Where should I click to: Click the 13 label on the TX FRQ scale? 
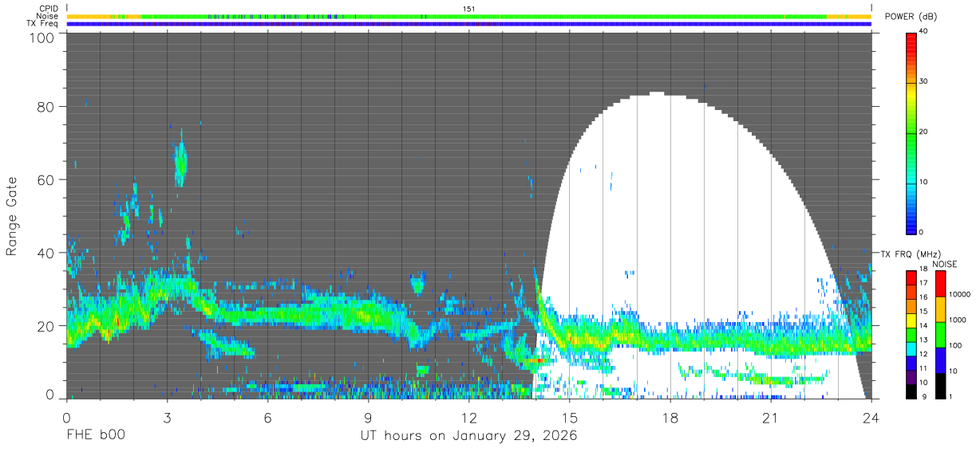[x=923, y=340]
